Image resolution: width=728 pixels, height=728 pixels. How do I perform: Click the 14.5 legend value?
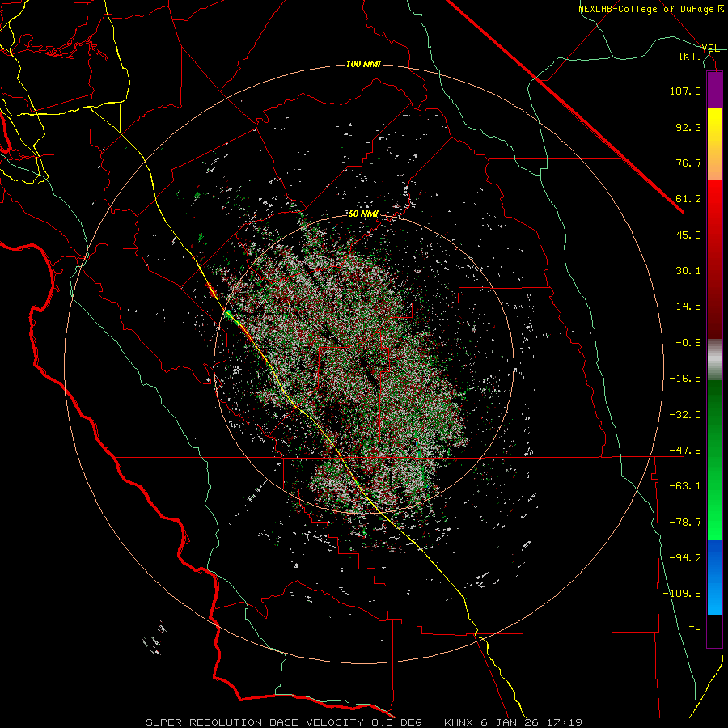[688, 307]
